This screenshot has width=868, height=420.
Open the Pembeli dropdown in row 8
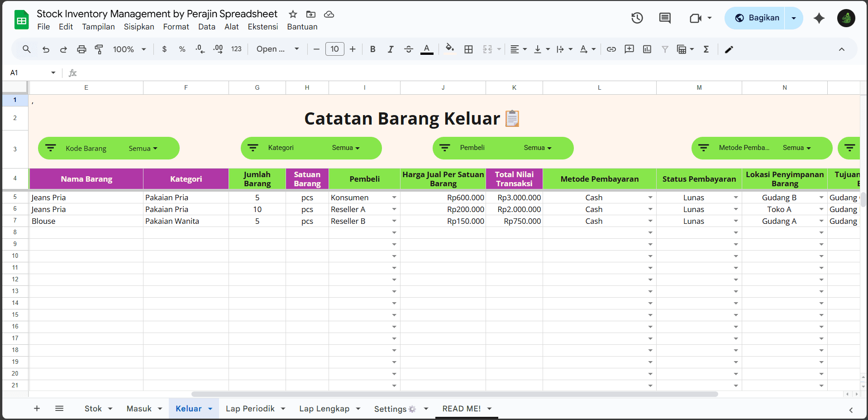tap(394, 232)
